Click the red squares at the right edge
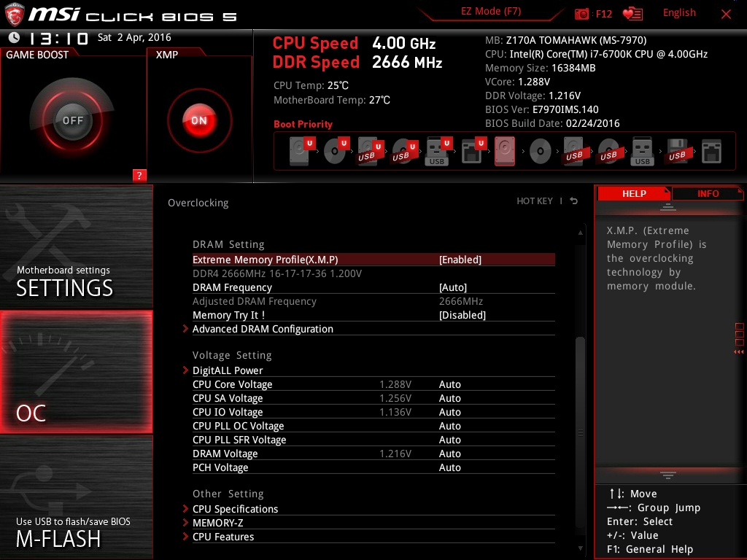 point(740,334)
